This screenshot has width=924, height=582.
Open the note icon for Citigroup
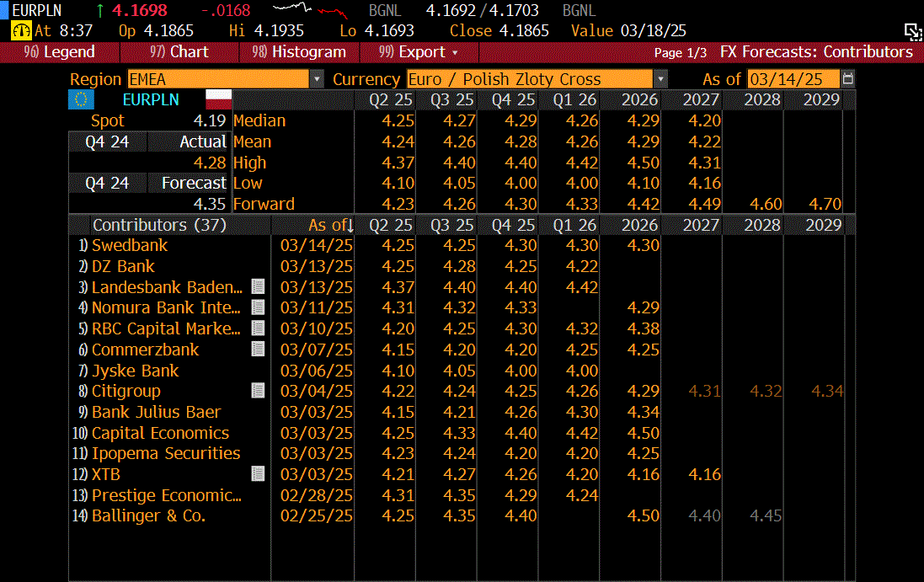point(258,391)
